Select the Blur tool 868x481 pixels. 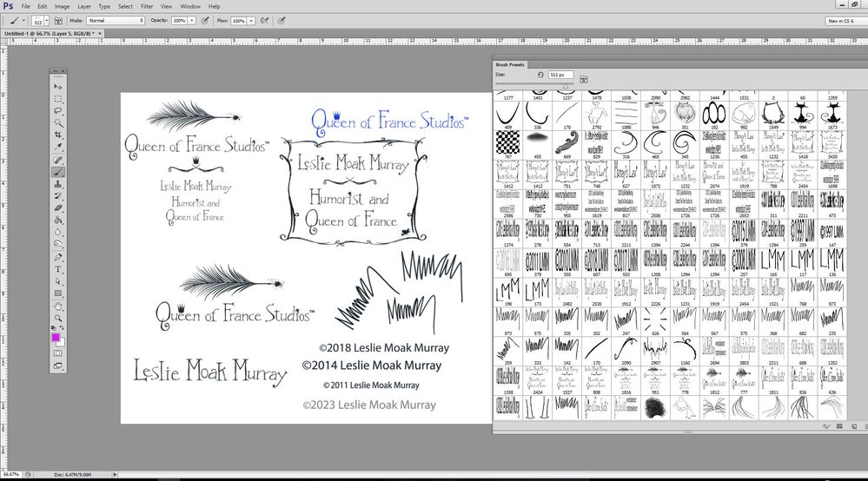pyautogui.click(x=57, y=233)
